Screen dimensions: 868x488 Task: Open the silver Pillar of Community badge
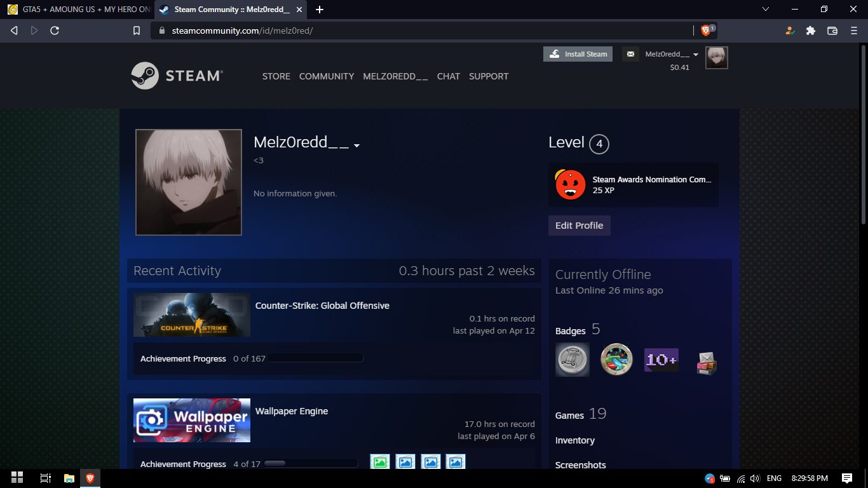point(573,360)
